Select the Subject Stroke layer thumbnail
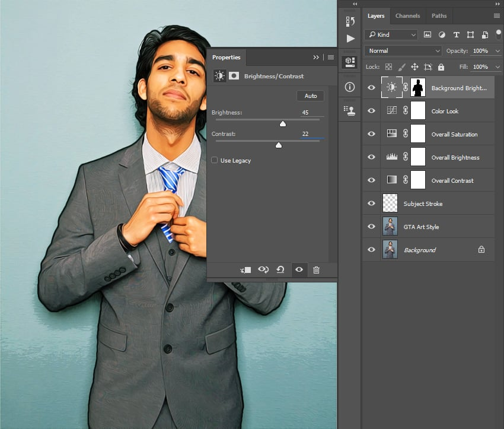 390,203
